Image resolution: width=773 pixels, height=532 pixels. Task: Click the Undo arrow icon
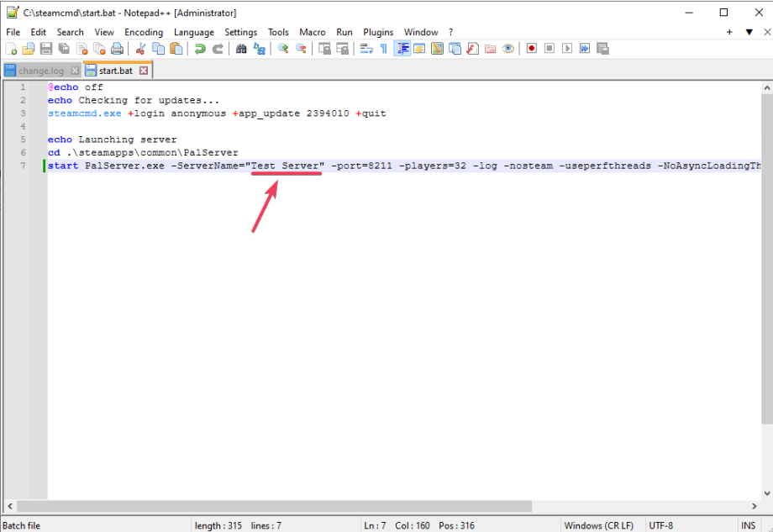(x=200, y=49)
